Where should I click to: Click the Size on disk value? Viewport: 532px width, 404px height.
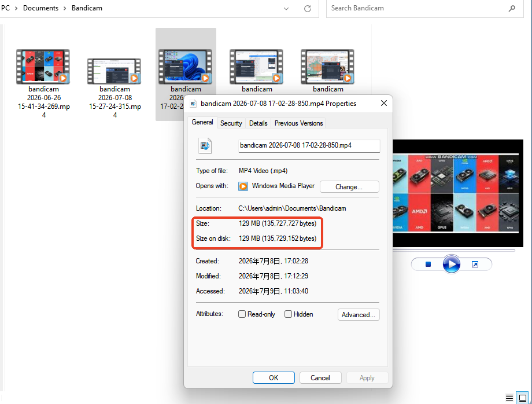pyautogui.click(x=278, y=238)
